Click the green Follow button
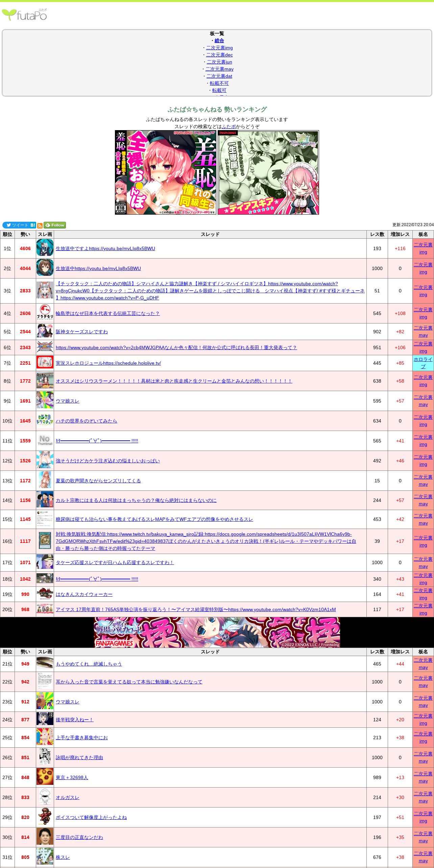434x868 pixels. (55, 225)
